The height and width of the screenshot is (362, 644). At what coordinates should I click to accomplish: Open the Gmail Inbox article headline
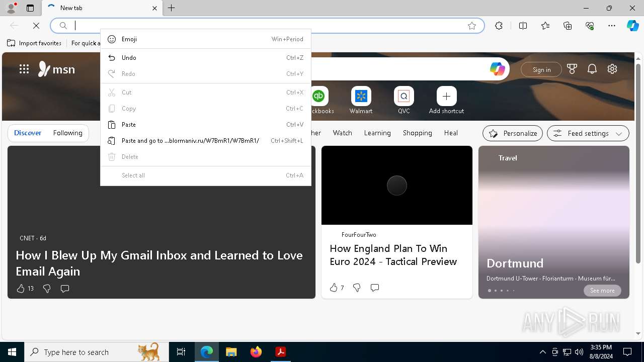coord(159,263)
